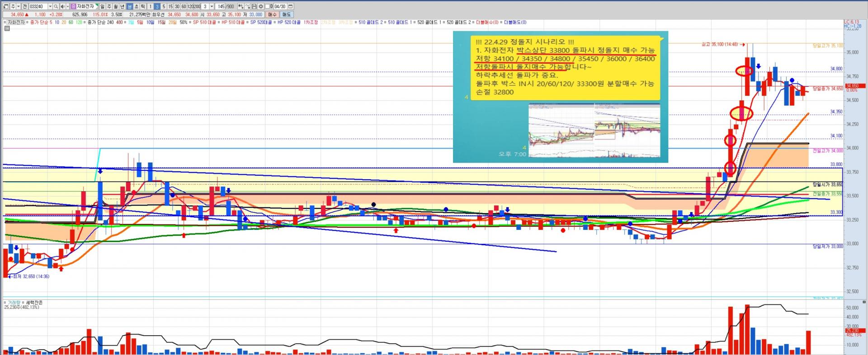The image size is (868, 355).
Task: Open the dropdown arrow beside speaker icon
Action: tap(68, 6)
